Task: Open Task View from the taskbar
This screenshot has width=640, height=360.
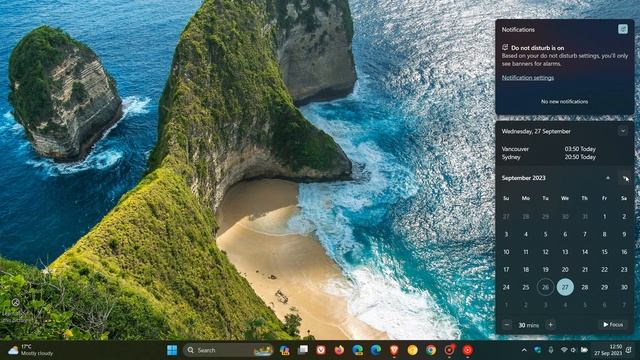Action: 303,350
